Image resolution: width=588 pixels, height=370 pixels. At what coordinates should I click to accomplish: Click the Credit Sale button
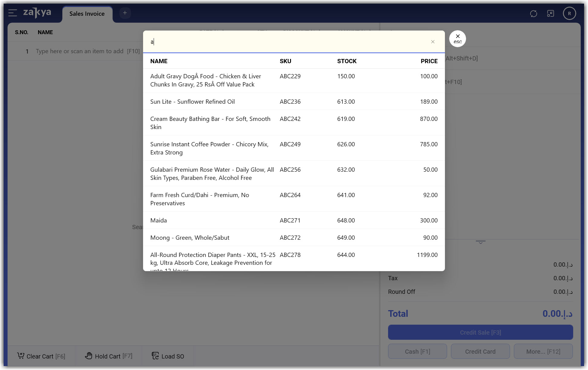click(x=480, y=333)
